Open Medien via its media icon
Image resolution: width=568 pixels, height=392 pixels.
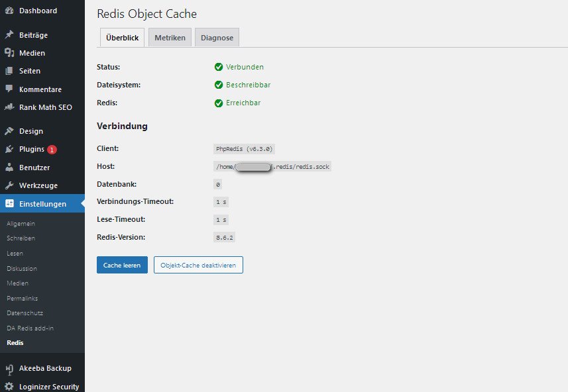point(9,53)
